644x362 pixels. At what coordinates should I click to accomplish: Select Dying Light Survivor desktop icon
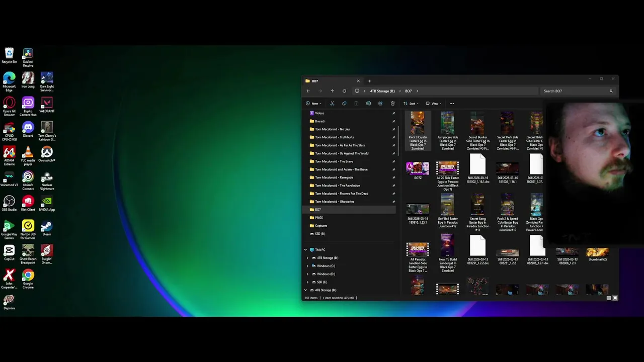[47, 82]
